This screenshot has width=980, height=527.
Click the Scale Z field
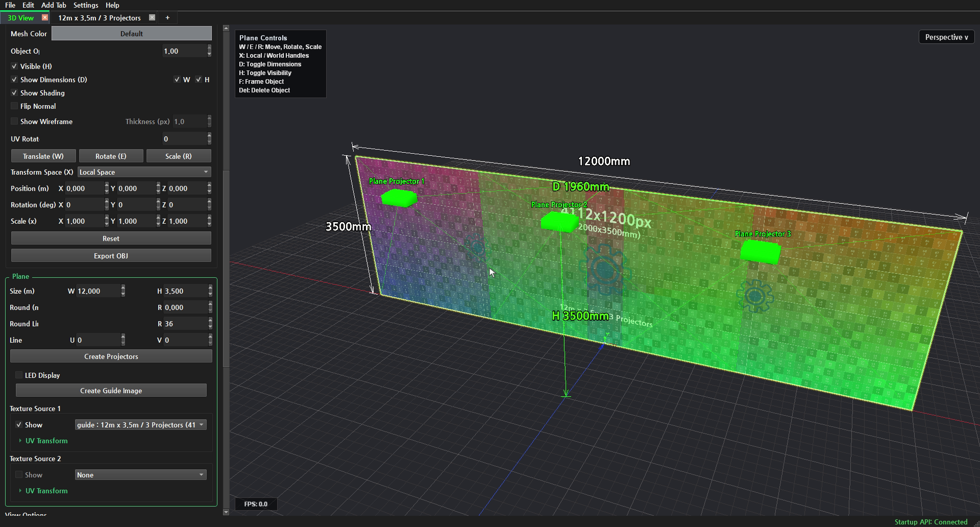[187, 221]
